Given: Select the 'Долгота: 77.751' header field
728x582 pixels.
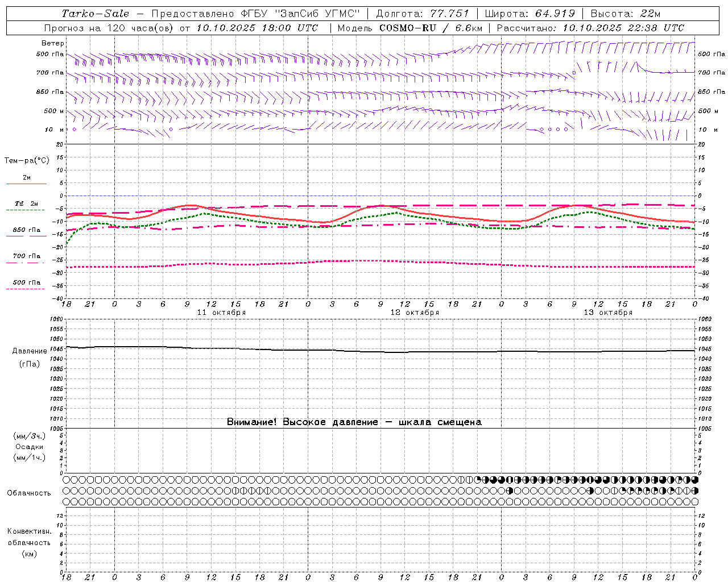Looking at the screenshot, I should click(423, 14).
